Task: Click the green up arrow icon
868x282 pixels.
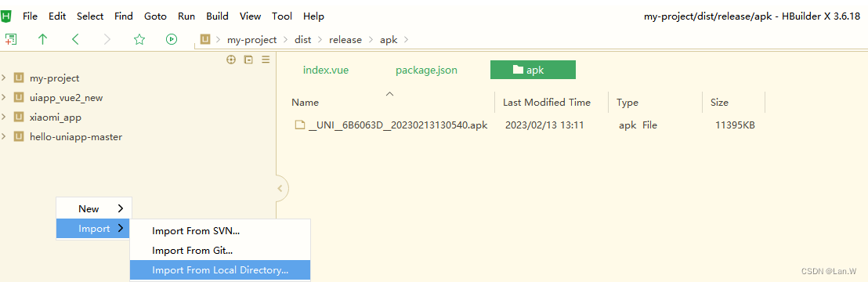Action: (42, 39)
